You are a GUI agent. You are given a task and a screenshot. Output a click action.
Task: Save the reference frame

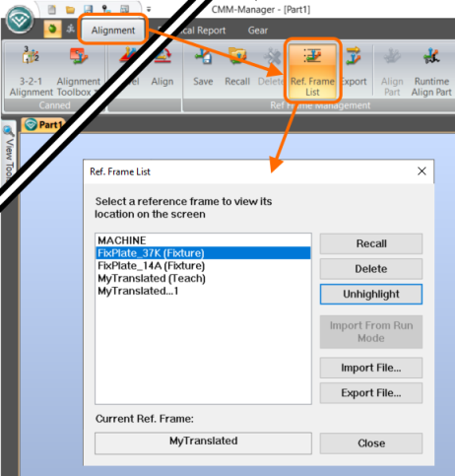coord(203,67)
